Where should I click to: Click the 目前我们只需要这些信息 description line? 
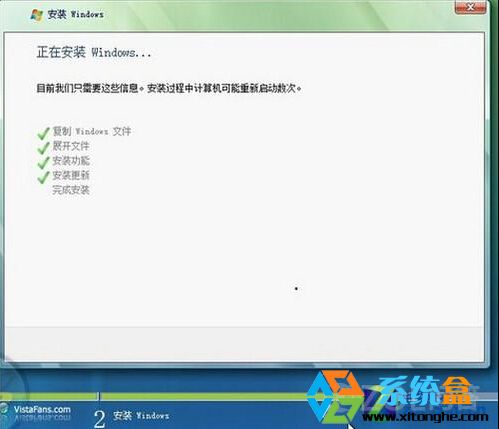point(169,88)
